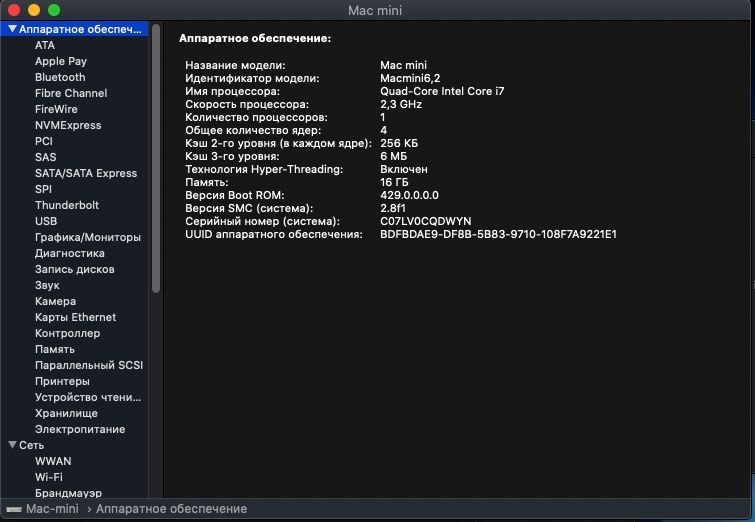
Task: Select the Аппаратное обеспечение sidebar heading
Action: (80, 29)
